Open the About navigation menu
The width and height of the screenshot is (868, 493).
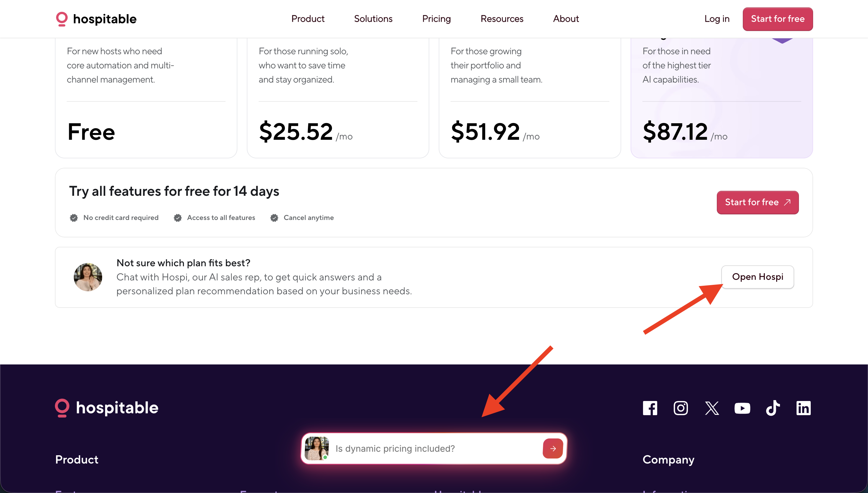tap(566, 19)
